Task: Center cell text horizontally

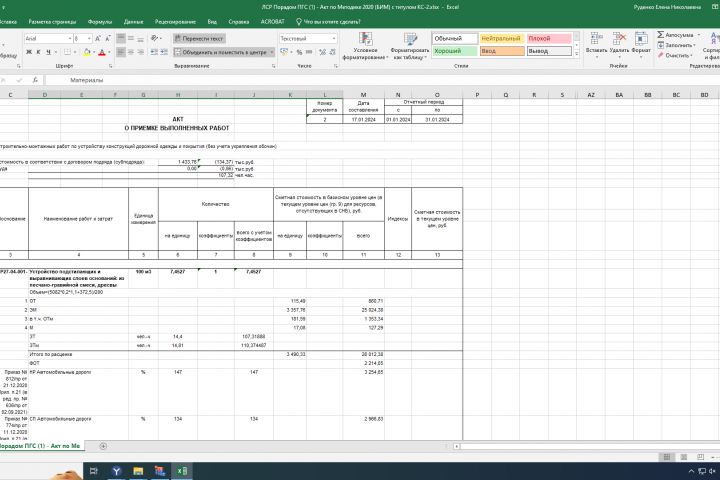Action: 131,52
